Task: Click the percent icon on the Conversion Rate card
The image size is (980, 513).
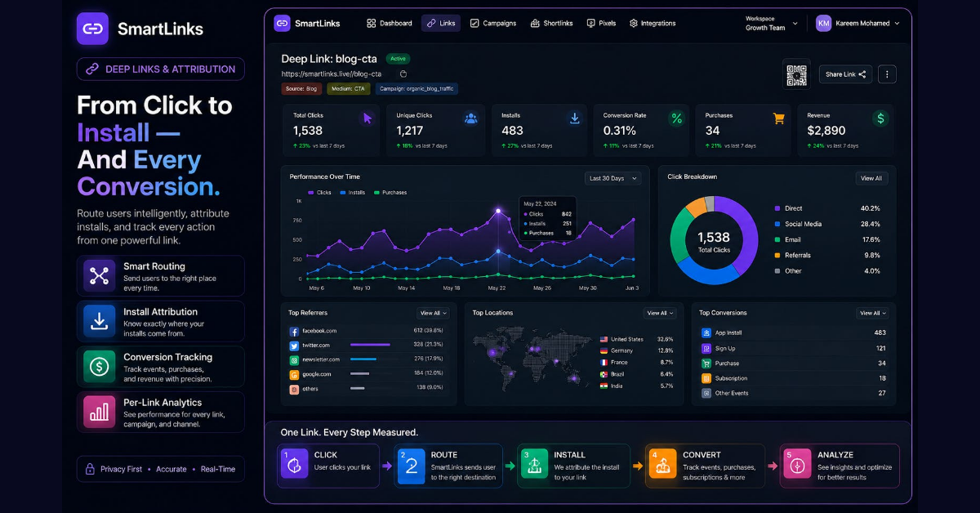Action: click(x=676, y=118)
